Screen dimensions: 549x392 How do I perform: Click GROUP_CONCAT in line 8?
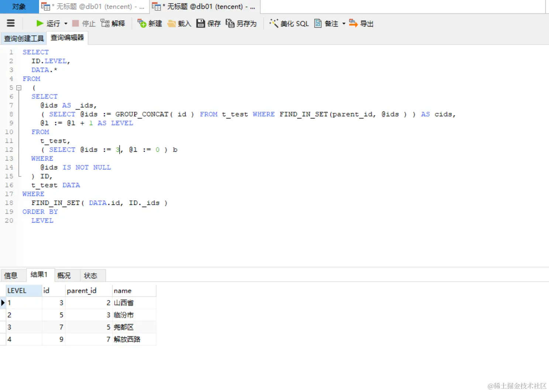pyautogui.click(x=142, y=114)
